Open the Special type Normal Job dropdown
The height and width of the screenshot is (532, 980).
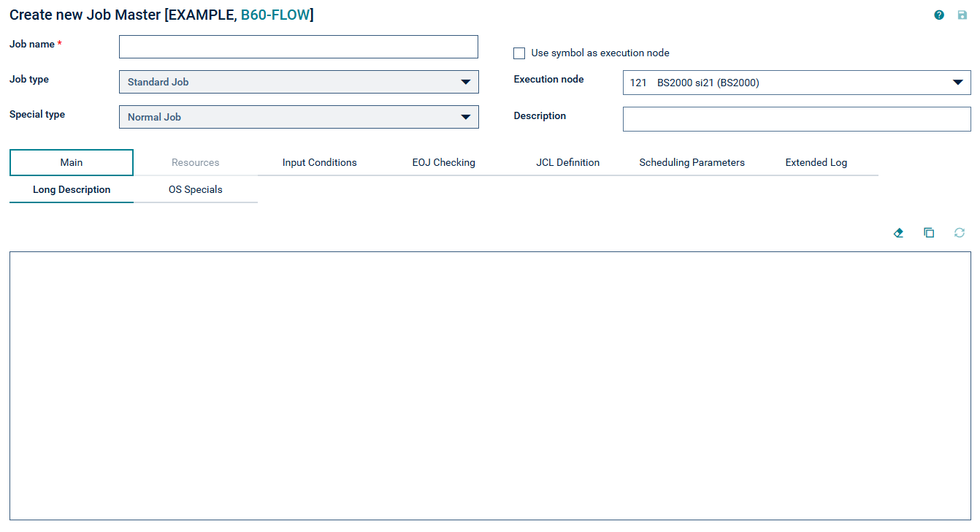pyautogui.click(x=299, y=117)
